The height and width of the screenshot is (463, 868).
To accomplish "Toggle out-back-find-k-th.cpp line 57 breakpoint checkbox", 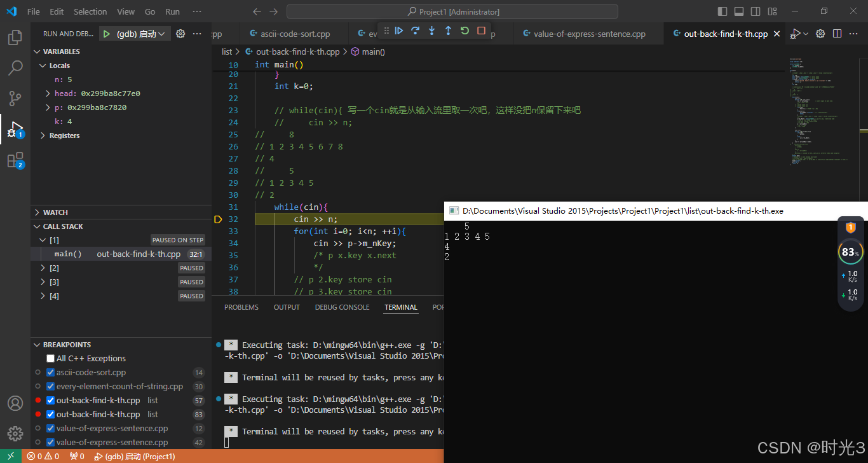I will pos(50,401).
